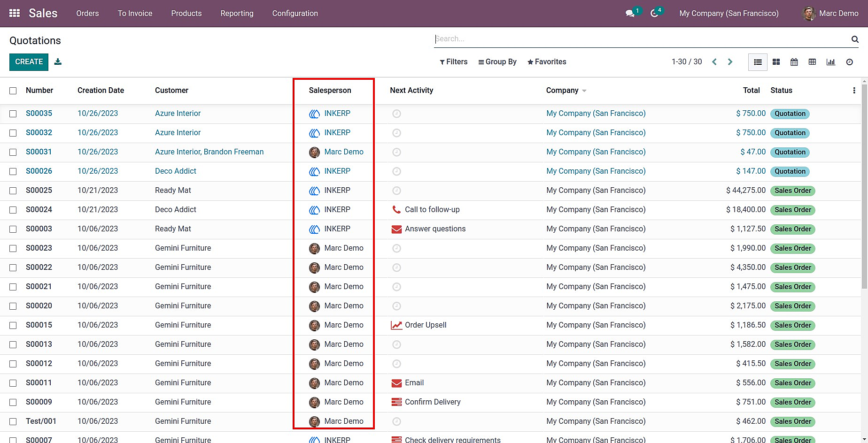868x443 pixels.
Task: Switch to list view
Action: click(758, 62)
